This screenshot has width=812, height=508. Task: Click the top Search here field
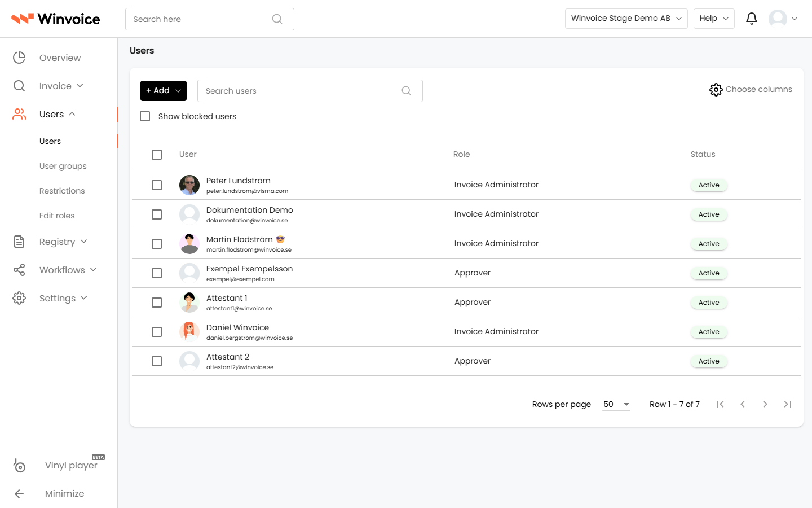pyautogui.click(x=210, y=19)
